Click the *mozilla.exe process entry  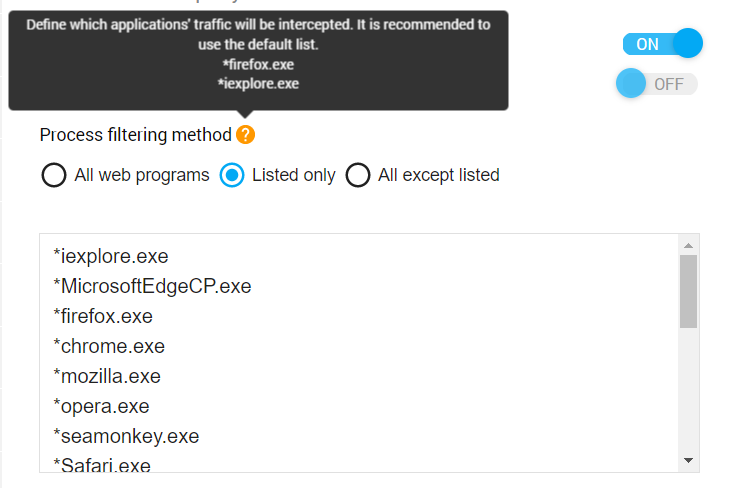[107, 377]
